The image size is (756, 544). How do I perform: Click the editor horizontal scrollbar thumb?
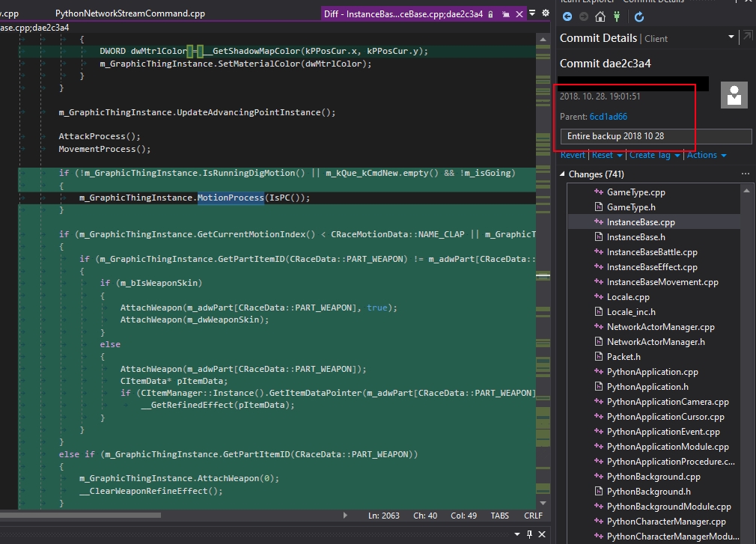pos(81,515)
